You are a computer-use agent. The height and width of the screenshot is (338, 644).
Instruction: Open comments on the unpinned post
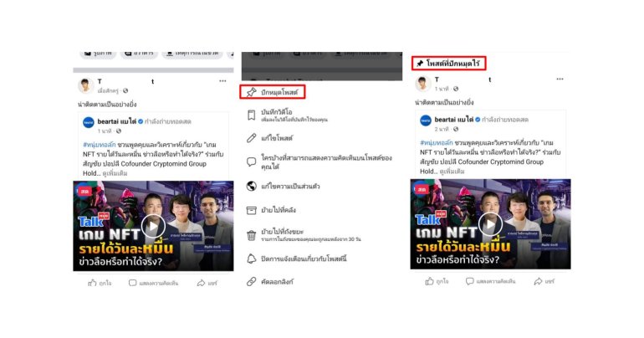(153, 283)
